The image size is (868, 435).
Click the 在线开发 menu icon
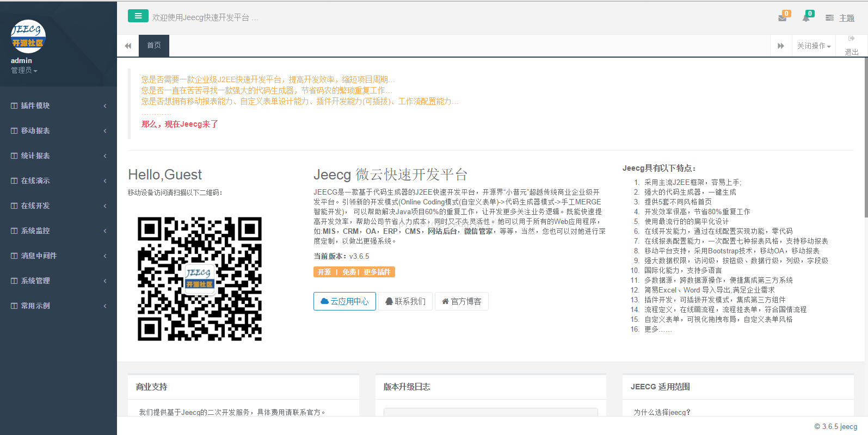[14, 206]
